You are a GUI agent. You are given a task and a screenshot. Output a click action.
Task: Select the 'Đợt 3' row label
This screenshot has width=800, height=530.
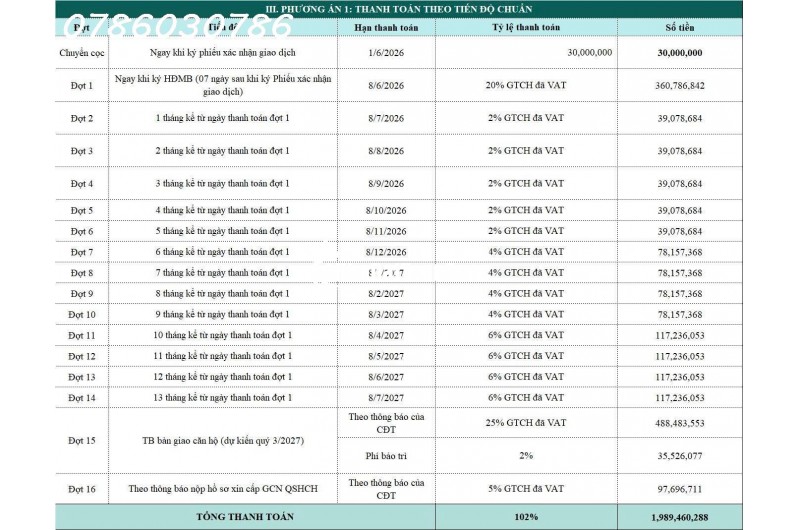[x=82, y=151]
